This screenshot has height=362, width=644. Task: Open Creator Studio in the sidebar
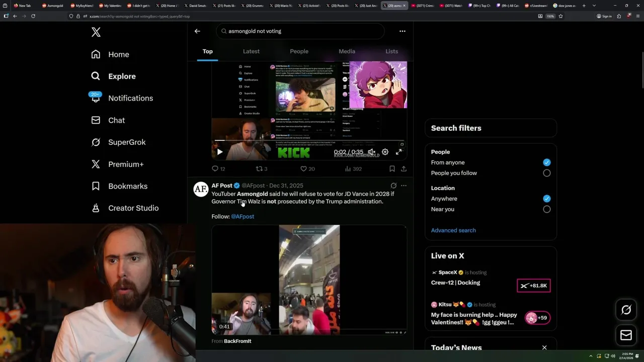click(124, 208)
